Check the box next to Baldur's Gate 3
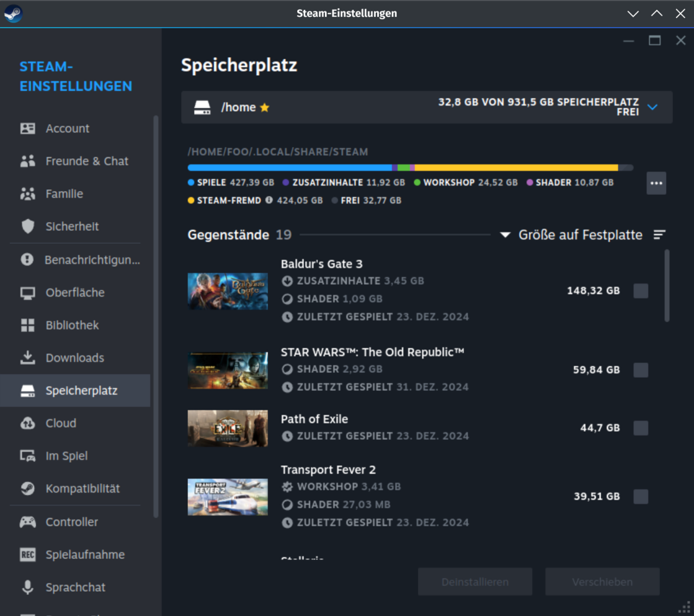The image size is (694, 616). 641,291
